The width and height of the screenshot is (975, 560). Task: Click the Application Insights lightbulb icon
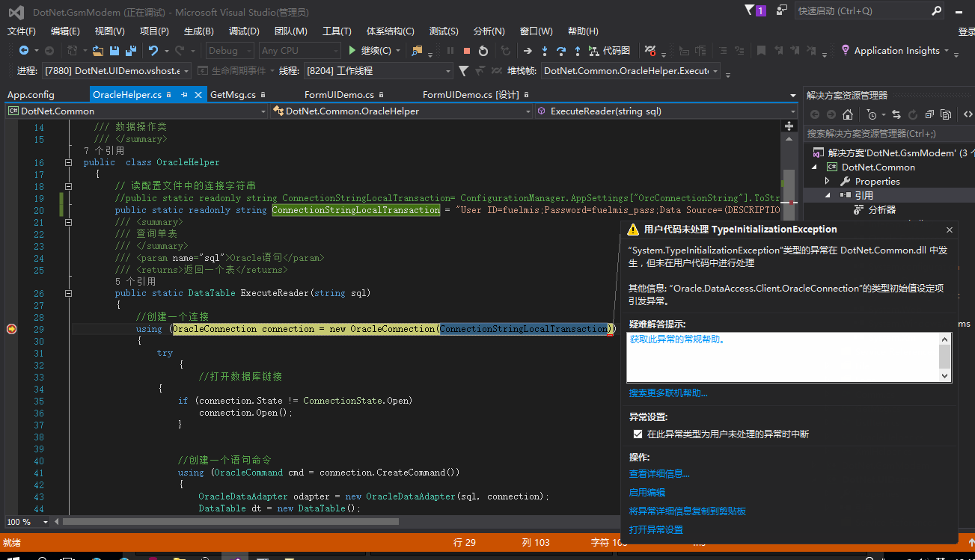pyautogui.click(x=846, y=50)
